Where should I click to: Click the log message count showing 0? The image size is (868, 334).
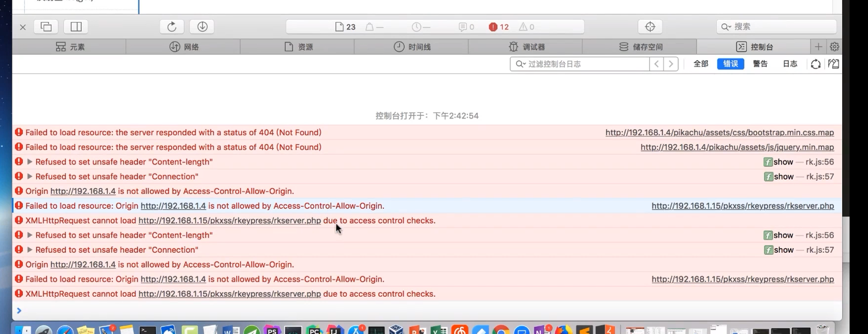pyautogui.click(x=466, y=27)
